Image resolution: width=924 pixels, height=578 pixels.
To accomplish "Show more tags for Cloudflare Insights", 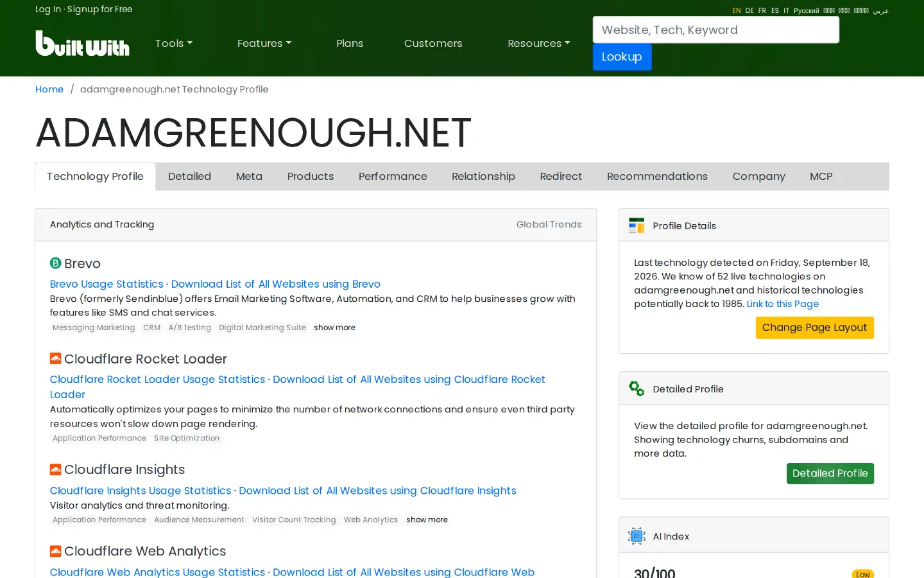I will [427, 520].
